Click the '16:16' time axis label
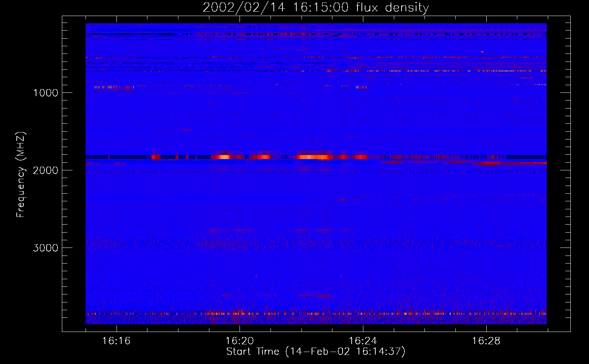 (x=116, y=341)
